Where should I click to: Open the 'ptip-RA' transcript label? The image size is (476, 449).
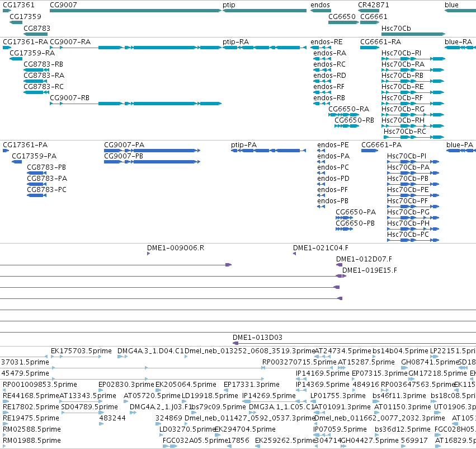[x=235, y=41]
